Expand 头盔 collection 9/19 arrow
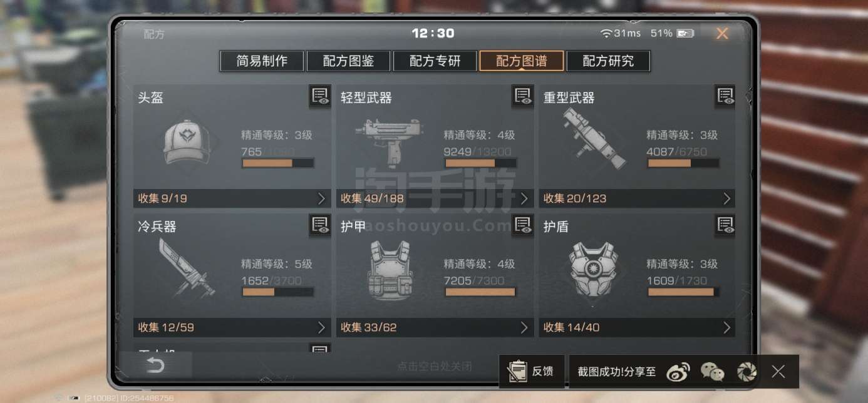The image size is (868, 403). click(322, 198)
